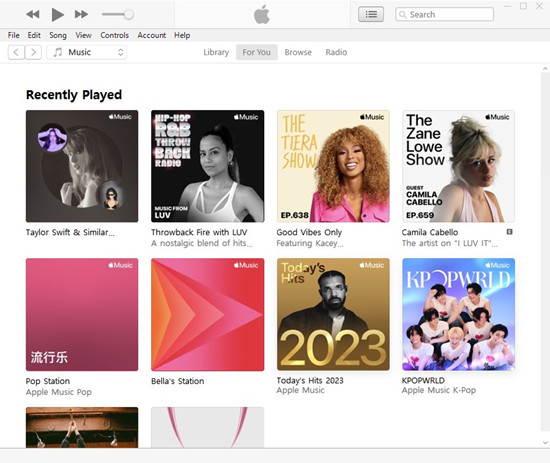
Task: Open the View menu
Action: (x=83, y=35)
